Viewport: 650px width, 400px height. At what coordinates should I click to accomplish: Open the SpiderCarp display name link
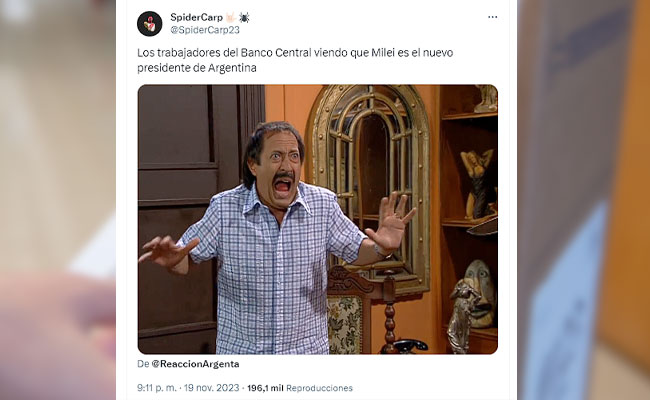coord(196,17)
